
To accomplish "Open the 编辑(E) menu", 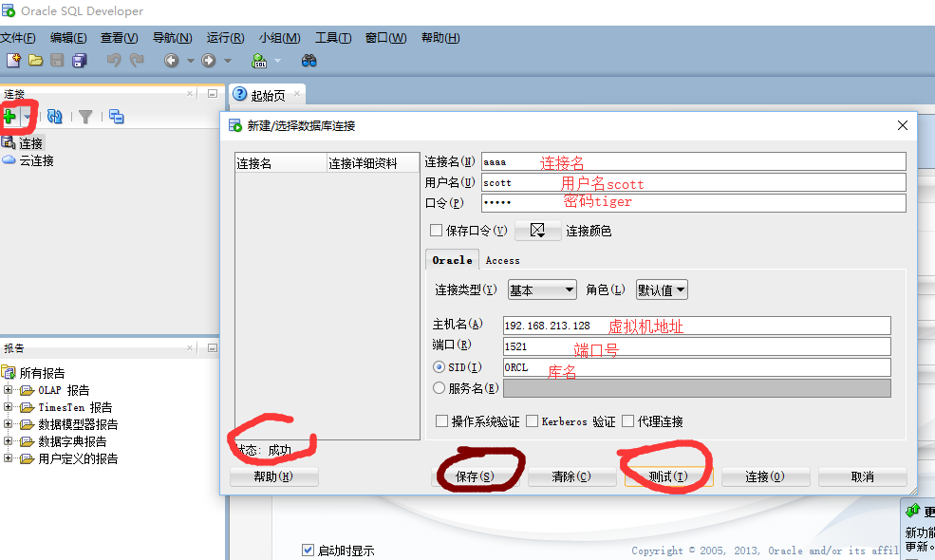I will click(68, 38).
